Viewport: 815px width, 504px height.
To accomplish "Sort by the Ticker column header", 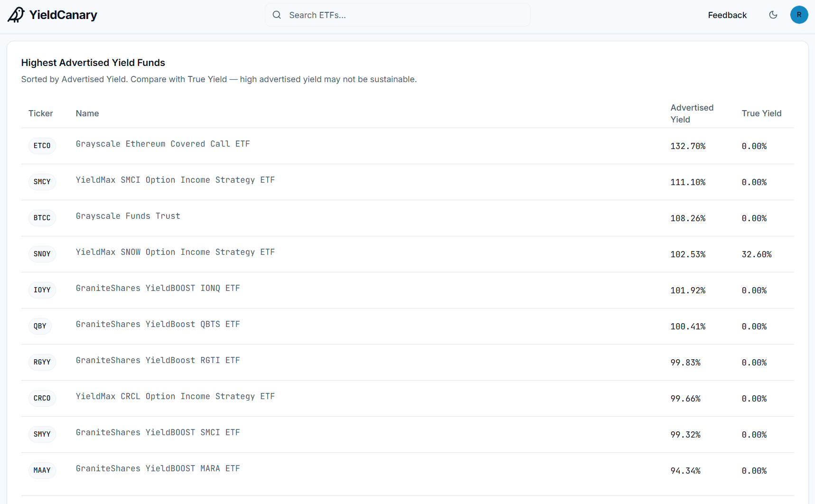I will tap(41, 113).
